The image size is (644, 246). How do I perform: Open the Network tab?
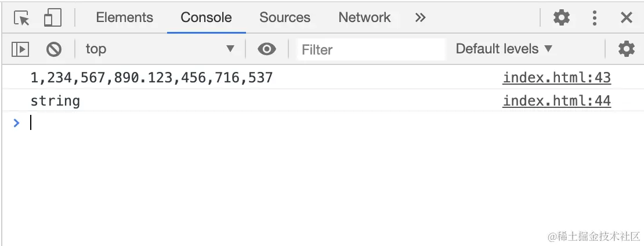pyautogui.click(x=365, y=18)
